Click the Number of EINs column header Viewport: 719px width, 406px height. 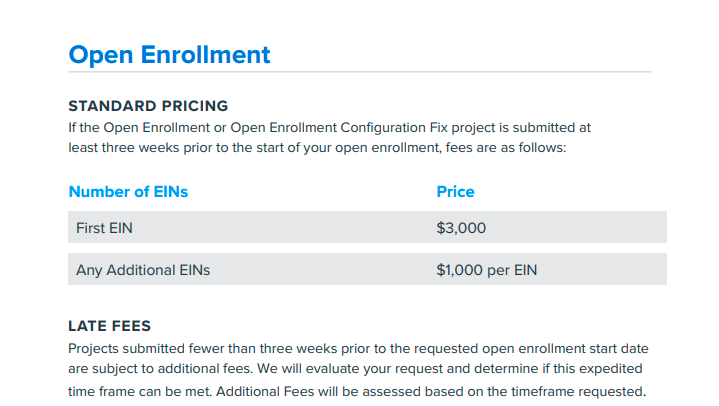coord(128,191)
